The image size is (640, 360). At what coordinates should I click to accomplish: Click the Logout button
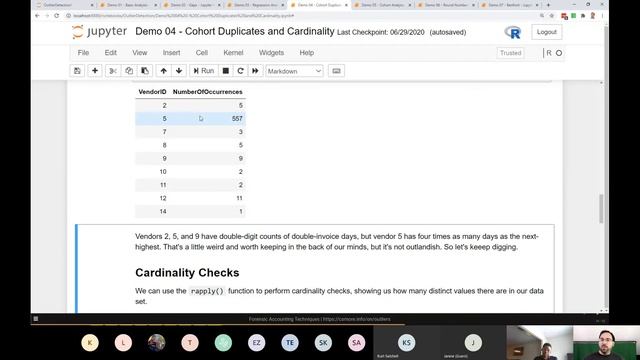(x=547, y=32)
